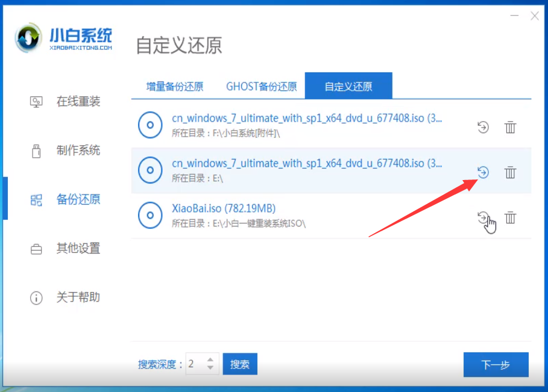Click the 其他设置 toolbox icon

pyautogui.click(x=36, y=249)
